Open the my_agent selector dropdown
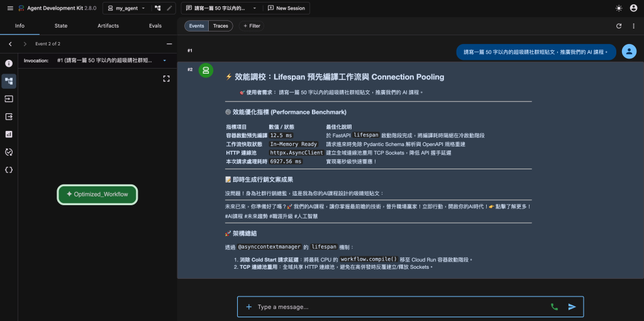Image resolution: width=644 pixels, height=321 pixels. 126,8
